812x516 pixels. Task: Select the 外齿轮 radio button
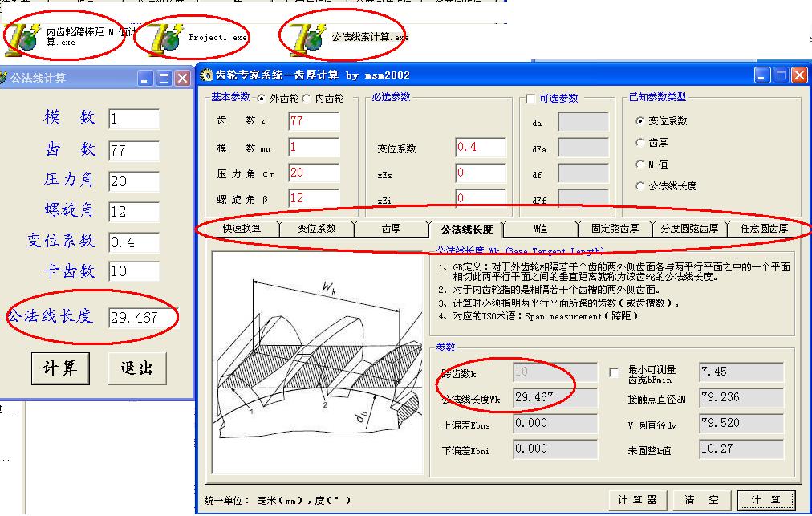point(262,98)
